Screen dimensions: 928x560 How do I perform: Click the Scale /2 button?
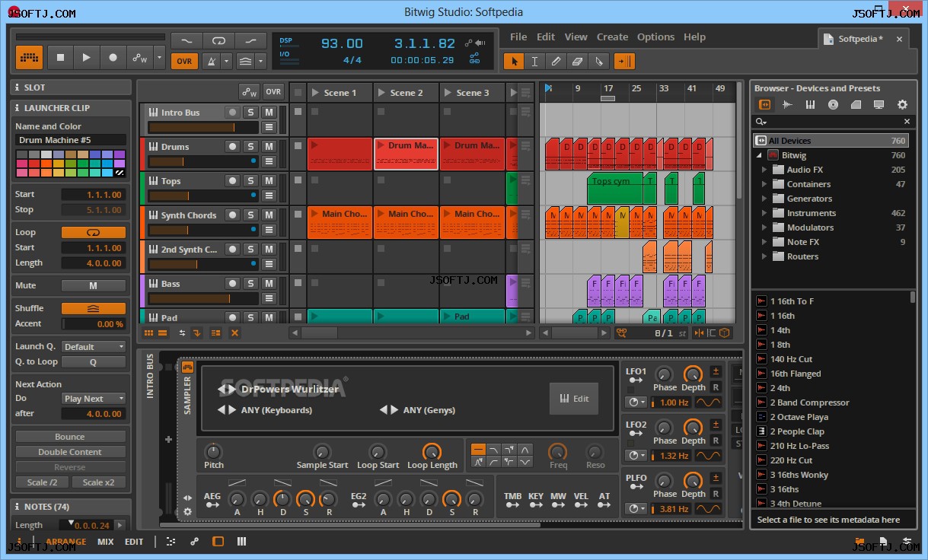pyautogui.click(x=43, y=482)
